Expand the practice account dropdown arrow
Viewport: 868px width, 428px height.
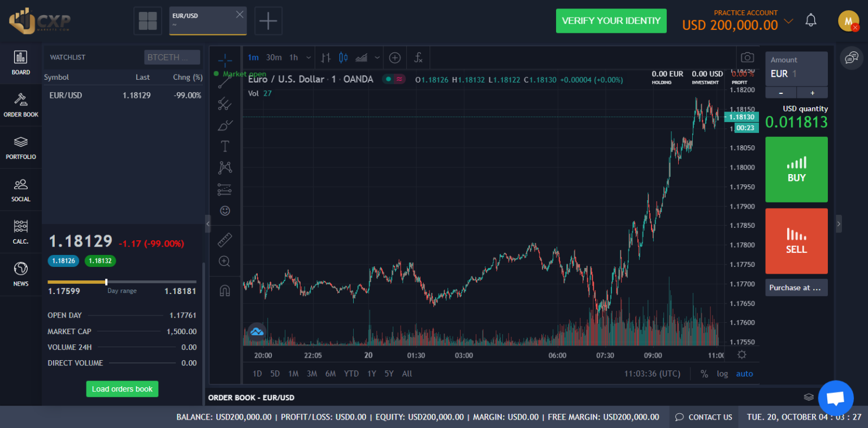click(x=789, y=21)
